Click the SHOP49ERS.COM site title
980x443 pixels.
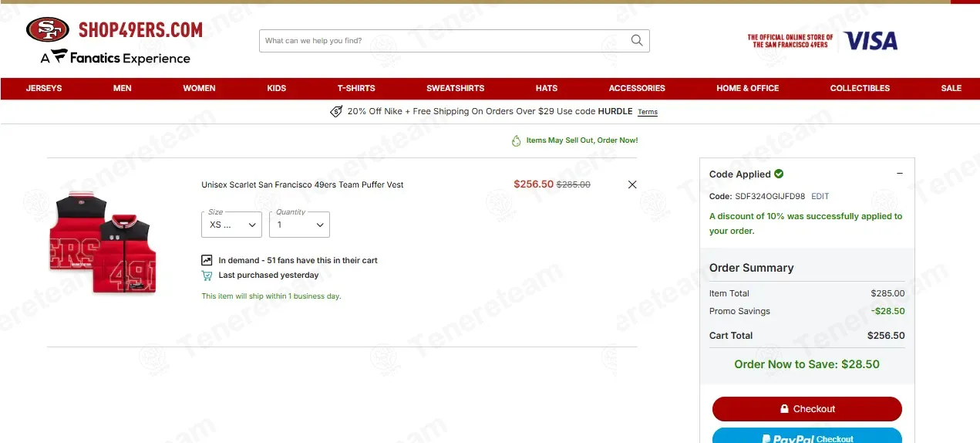140,30
